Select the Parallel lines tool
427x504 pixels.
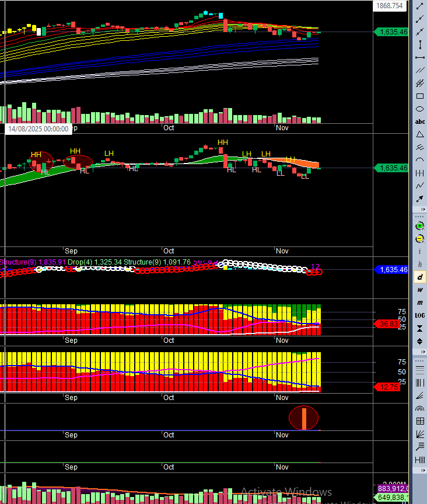pos(419,71)
